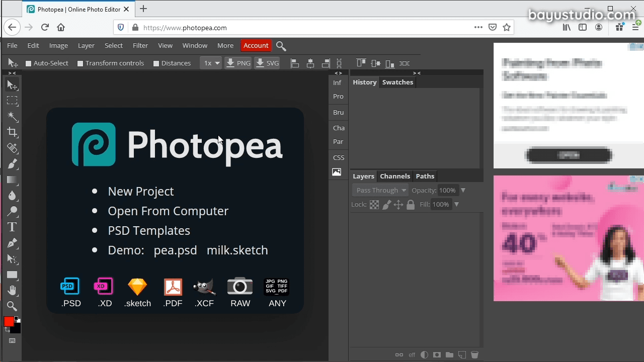Select the Magic Wand tool
The image size is (644, 362).
click(x=12, y=117)
